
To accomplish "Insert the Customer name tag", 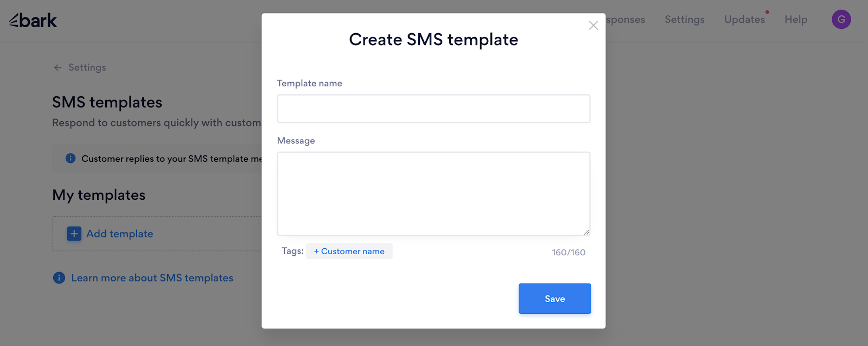I will [x=349, y=251].
